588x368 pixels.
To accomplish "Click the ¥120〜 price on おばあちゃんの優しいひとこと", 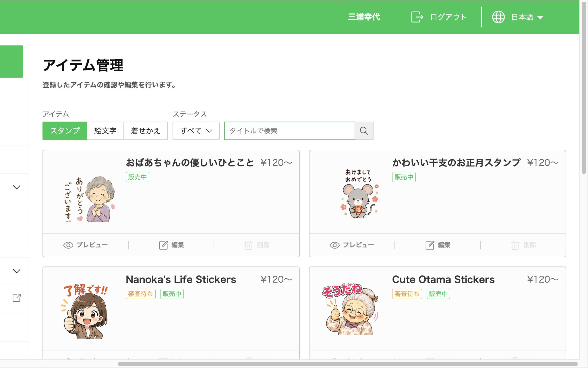I will point(276,163).
